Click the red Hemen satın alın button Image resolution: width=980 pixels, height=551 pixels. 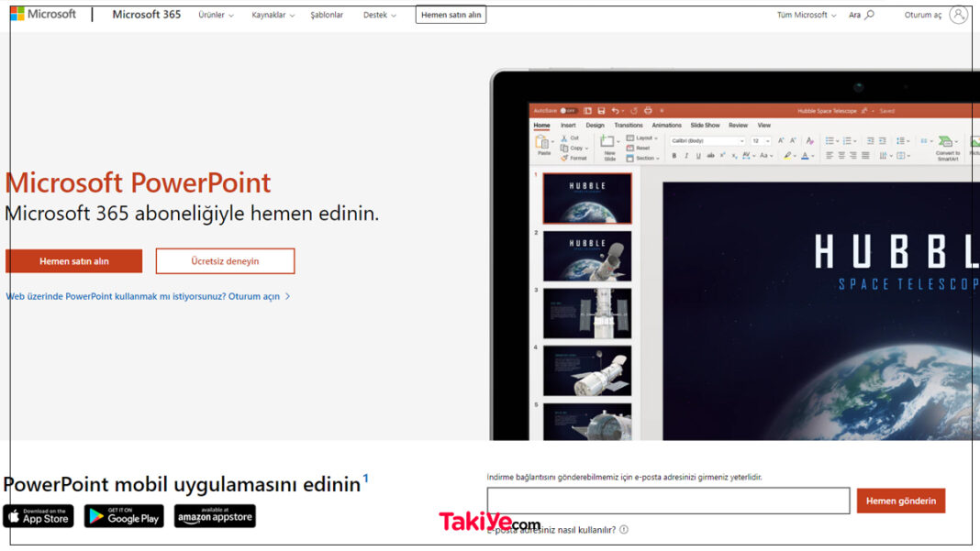point(73,261)
